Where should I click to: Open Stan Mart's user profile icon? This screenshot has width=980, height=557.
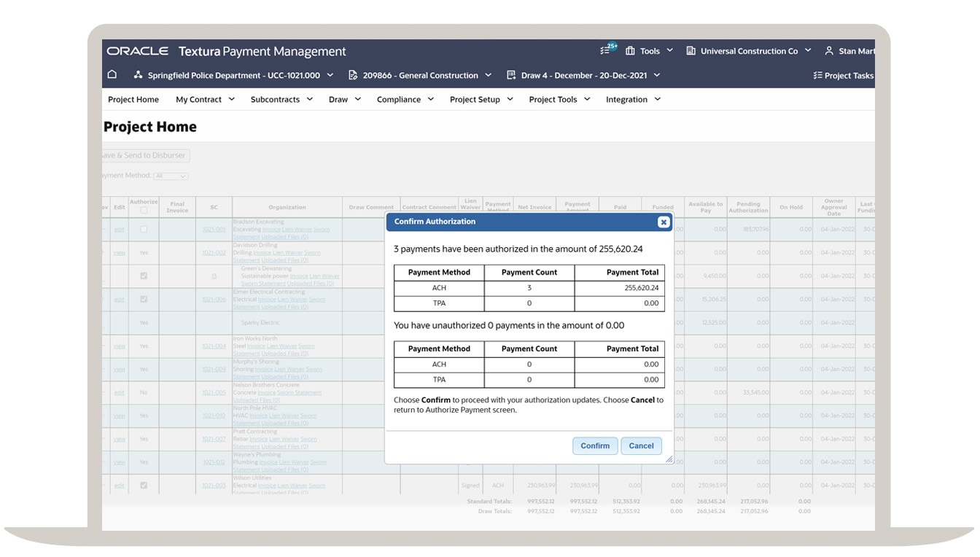pyautogui.click(x=828, y=50)
